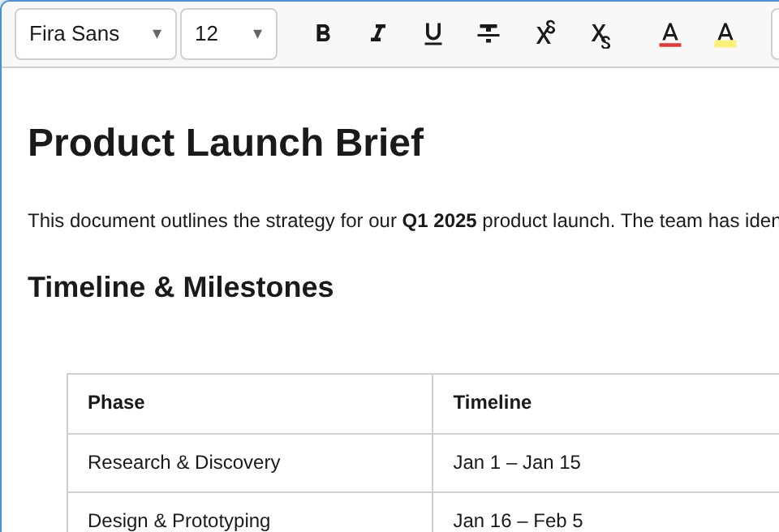Click the Jan 16 – Feb 5 timeline cell
Viewport: 779px width, 532px height.
click(x=517, y=521)
